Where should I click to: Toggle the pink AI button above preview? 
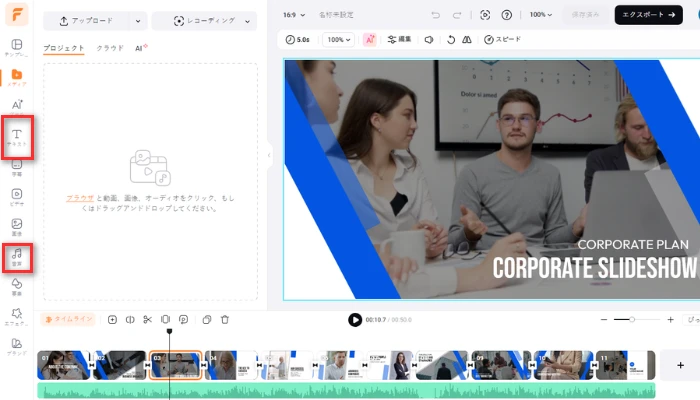(x=370, y=40)
